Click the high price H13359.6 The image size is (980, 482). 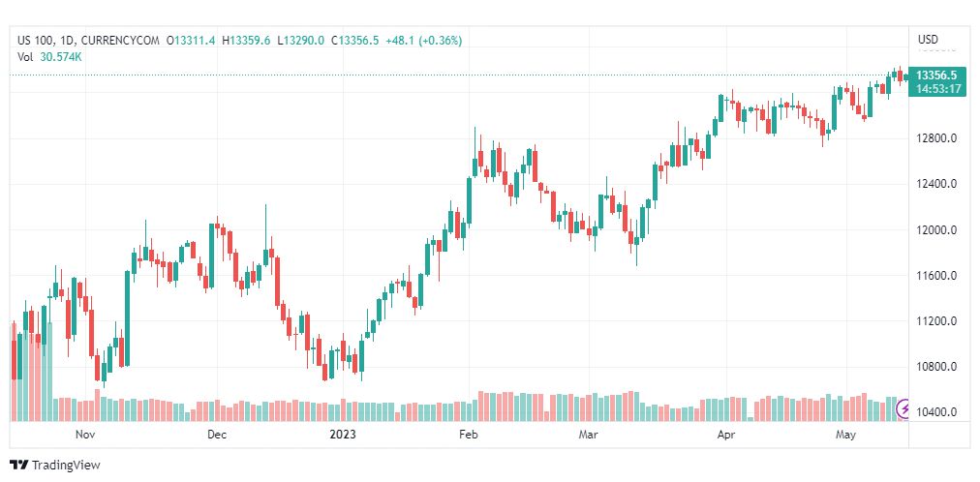(247, 41)
